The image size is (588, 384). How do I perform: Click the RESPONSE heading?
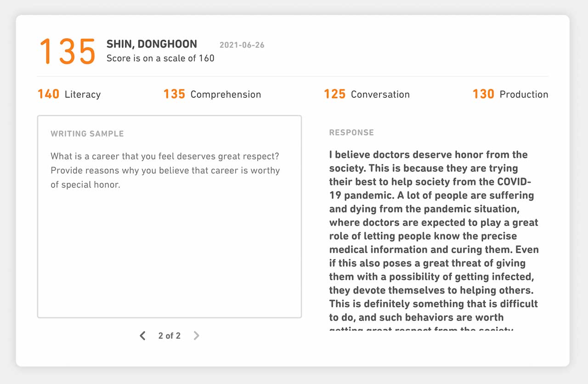351,132
